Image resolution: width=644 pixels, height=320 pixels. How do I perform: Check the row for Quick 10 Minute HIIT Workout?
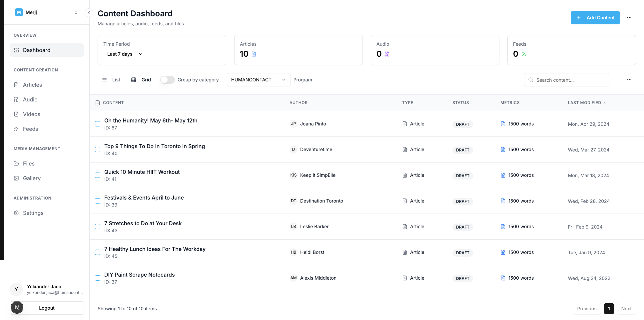point(98,175)
